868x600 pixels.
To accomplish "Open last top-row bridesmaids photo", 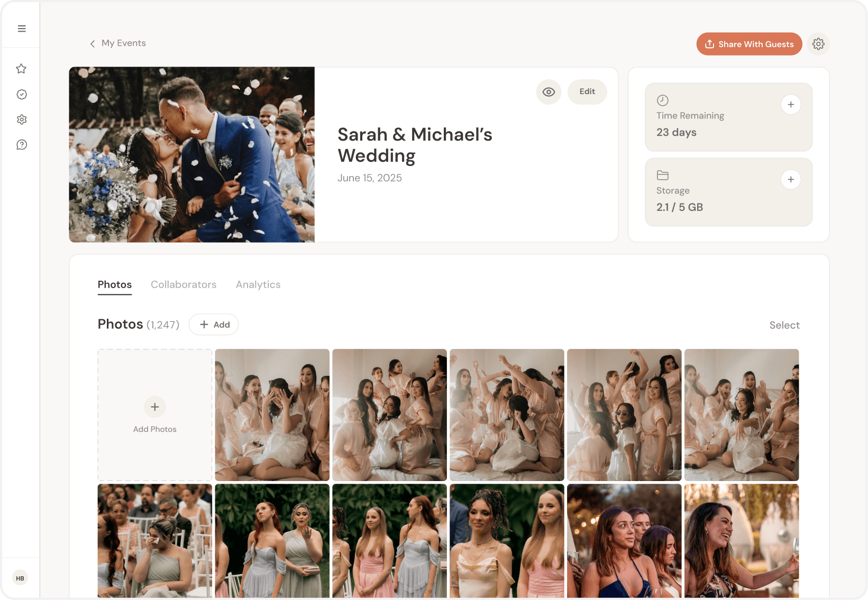I will click(x=742, y=415).
